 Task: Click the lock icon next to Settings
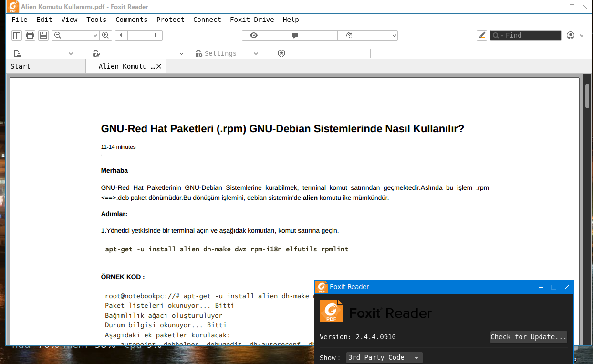(x=199, y=53)
